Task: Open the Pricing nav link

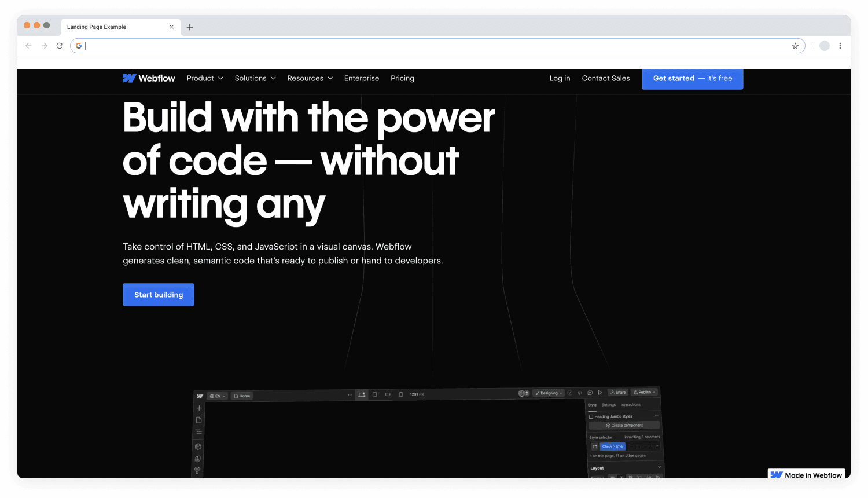Action: 402,78
